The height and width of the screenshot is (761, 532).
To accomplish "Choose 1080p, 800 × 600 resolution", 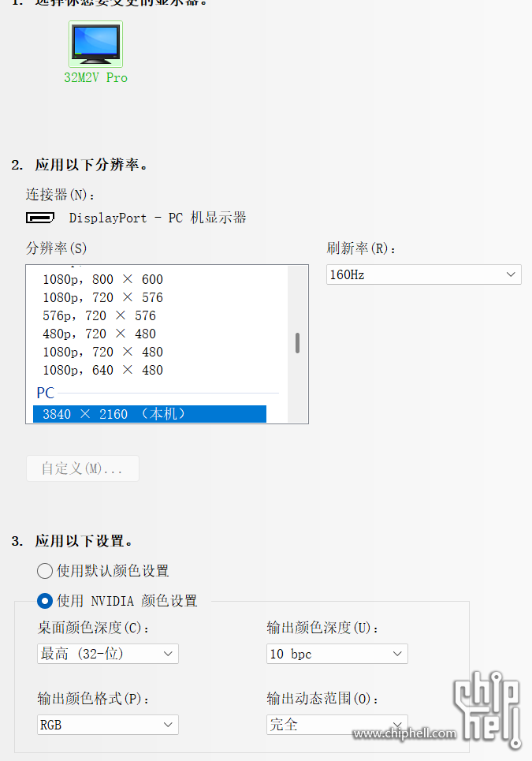I will (x=103, y=279).
